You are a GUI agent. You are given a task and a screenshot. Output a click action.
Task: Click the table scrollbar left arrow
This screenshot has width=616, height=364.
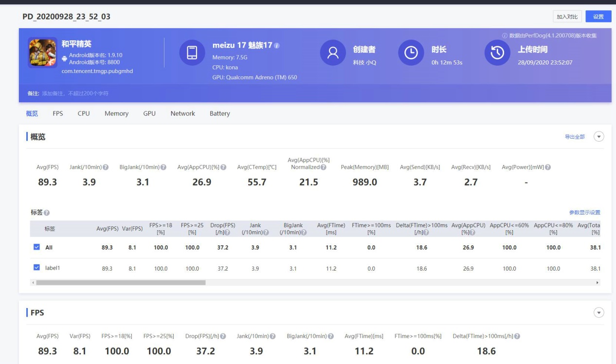click(33, 282)
